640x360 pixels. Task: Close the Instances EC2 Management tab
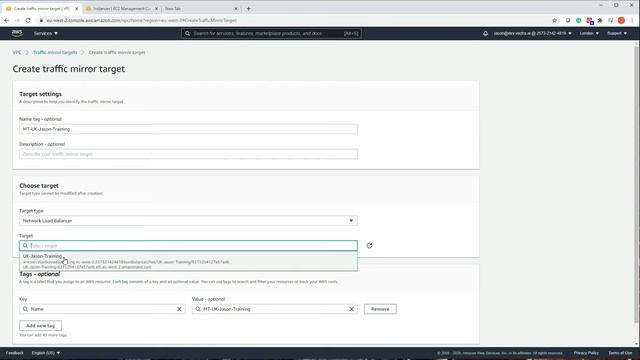(x=156, y=9)
